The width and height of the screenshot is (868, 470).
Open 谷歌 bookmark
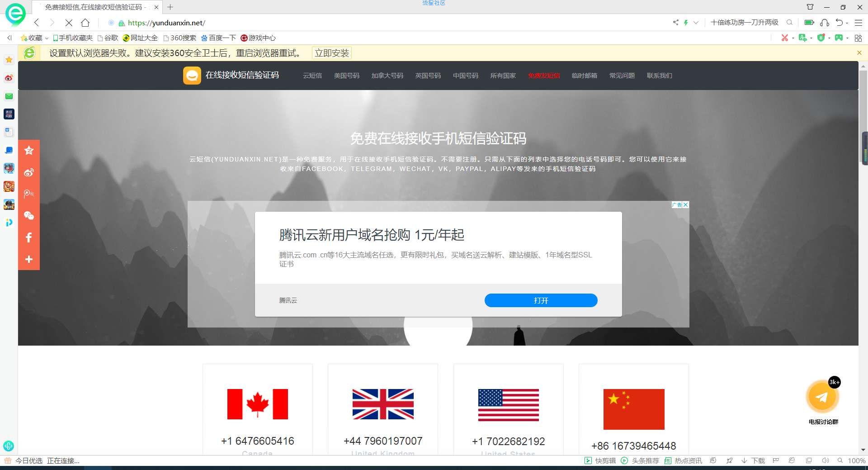point(108,38)
